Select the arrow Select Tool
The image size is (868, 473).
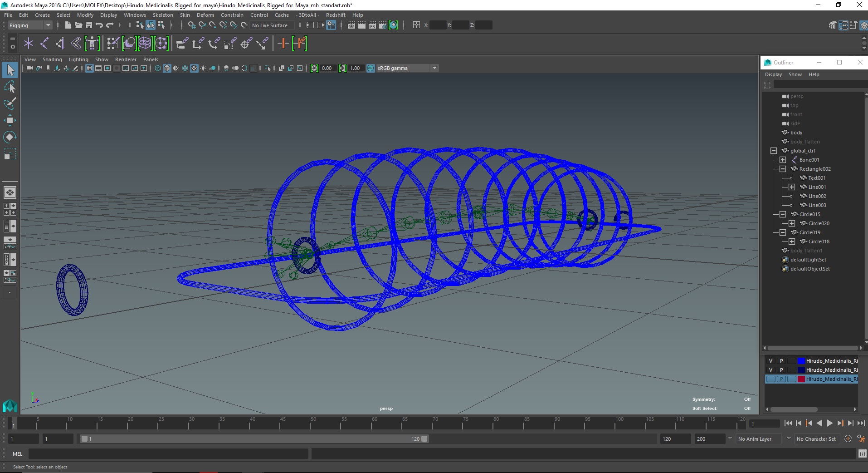point(10,70)
